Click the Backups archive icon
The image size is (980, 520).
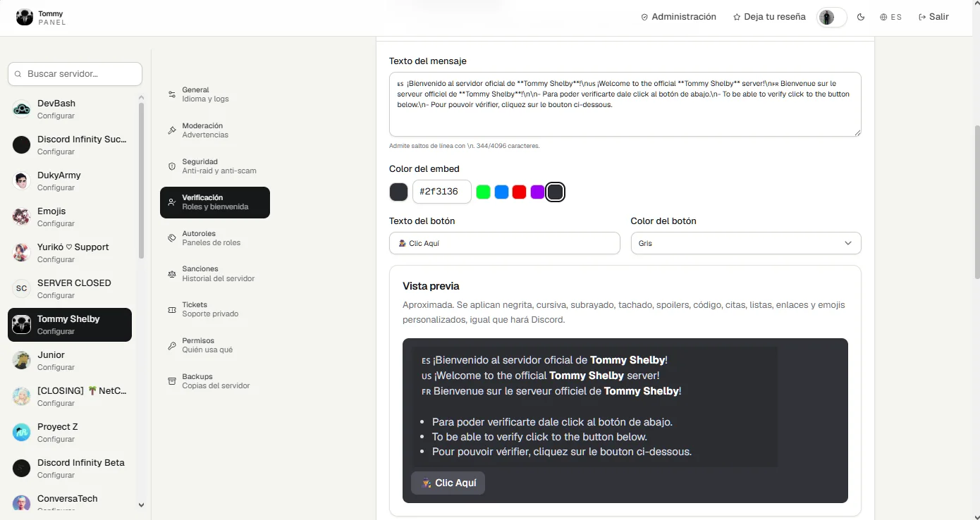172,381
